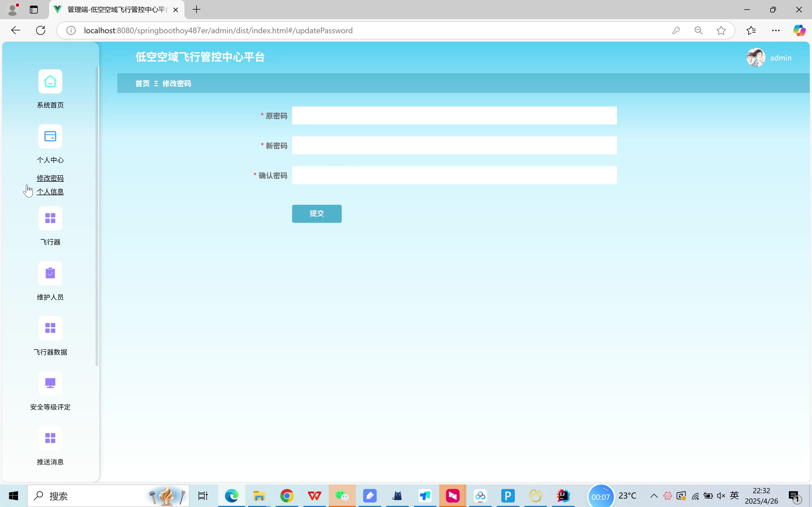Open the 推送消息 sidebar icon
This screenshot has width=812, height=507.
(x=50, y=438)
